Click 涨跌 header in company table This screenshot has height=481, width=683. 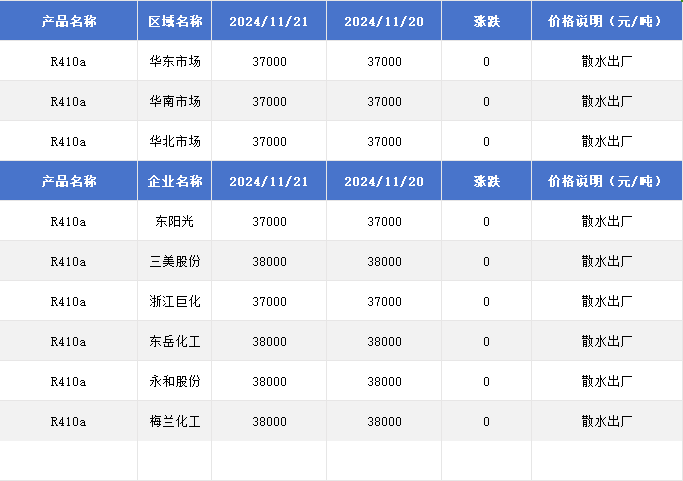(487, 181)
